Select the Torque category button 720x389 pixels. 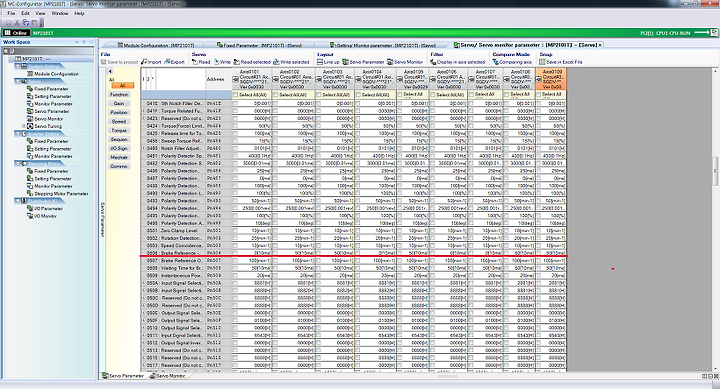tap(119, 130)
